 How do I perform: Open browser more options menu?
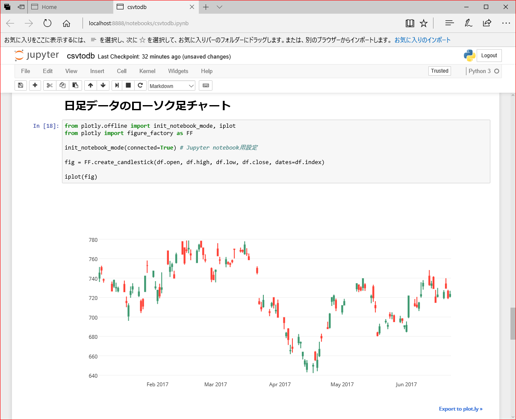click(506, 23)
